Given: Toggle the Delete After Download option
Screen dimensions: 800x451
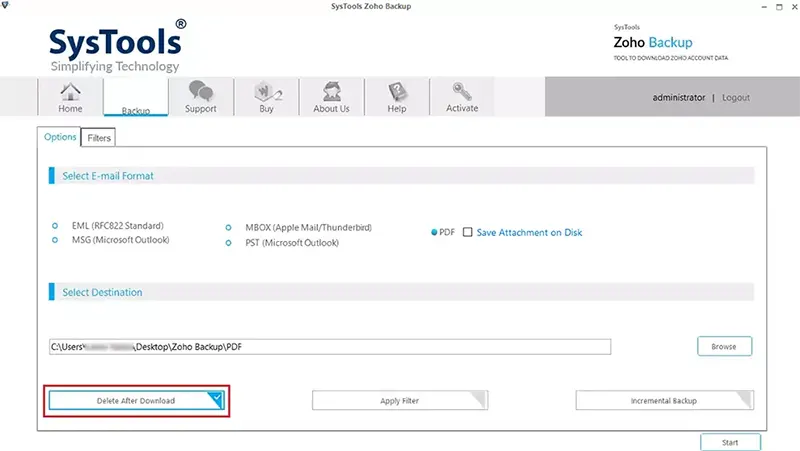Looking at the screenshot, I should [x=136, y=400].
